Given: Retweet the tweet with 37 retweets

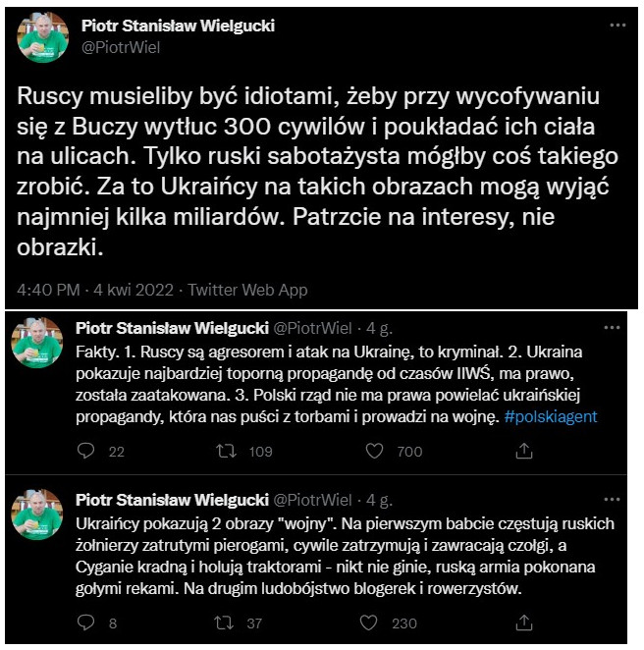Looking at the screenshot, I should click(224, 623).
